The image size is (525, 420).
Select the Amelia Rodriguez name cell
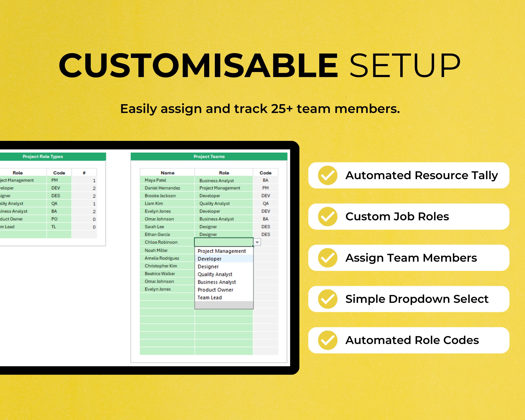point(167,258)
